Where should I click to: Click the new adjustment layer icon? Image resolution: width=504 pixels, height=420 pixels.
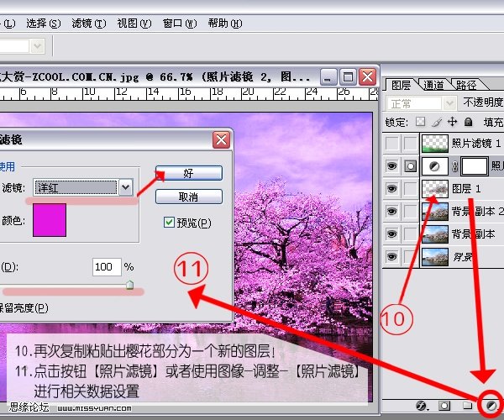click(x=491, y=406)
